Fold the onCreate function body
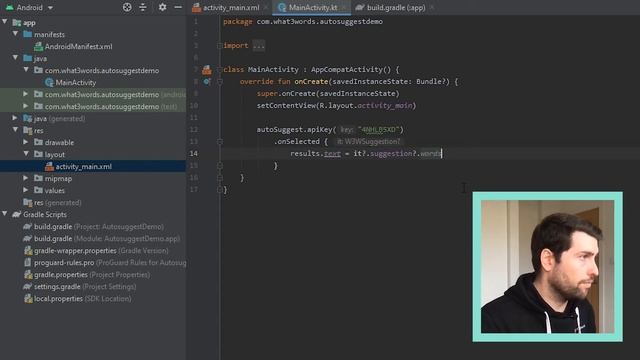Screen dimensions: 640x360 220,82
